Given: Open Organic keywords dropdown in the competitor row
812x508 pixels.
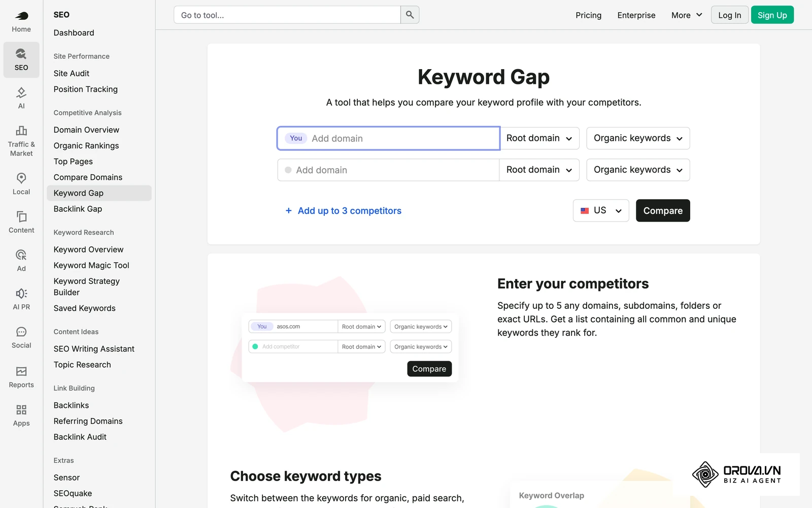Looking at the screenshot, I should [x=638, y=170].
